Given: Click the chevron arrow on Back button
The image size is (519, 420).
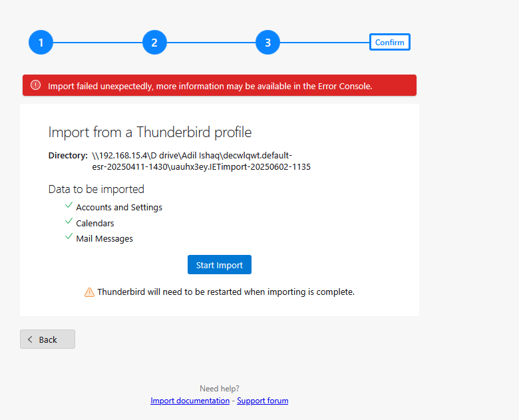Looking at the screenshot, I should [30, 339].
